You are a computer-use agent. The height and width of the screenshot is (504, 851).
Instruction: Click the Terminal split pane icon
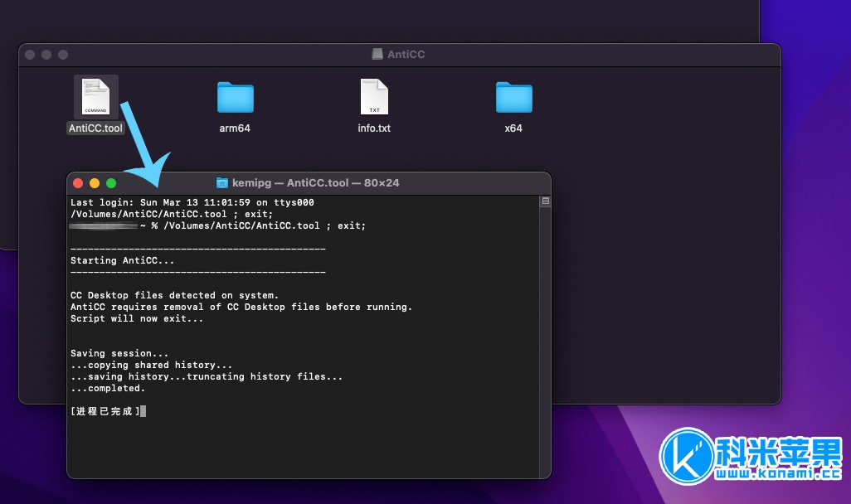(546, 201)
